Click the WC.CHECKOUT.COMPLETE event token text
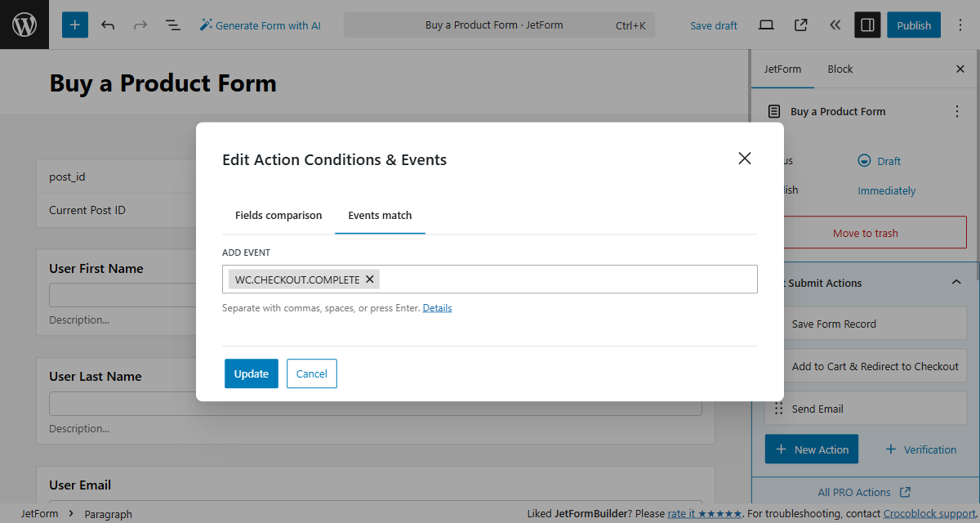The width and height of the screenshot is (980, 523). coord(297,279)
